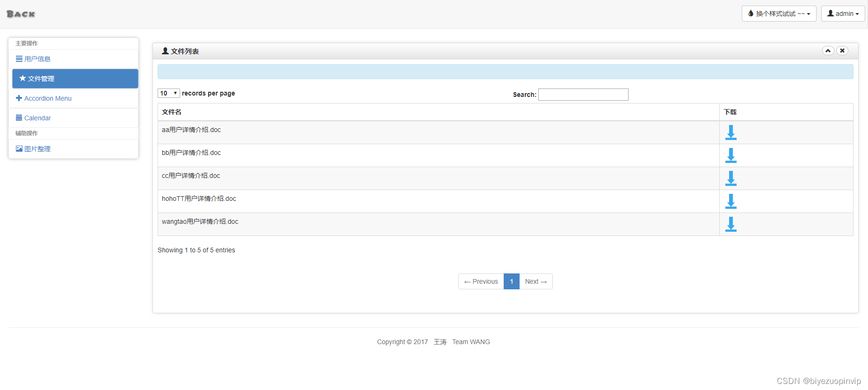Collapse the 文件列表 panel with chevron icon
This screenshot has width=868, height=390.
coord(828,51)
